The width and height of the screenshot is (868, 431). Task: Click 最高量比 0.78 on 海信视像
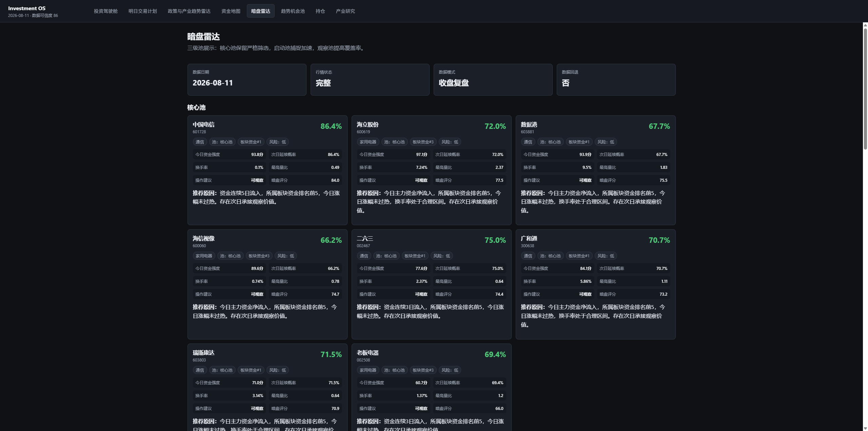305,281
